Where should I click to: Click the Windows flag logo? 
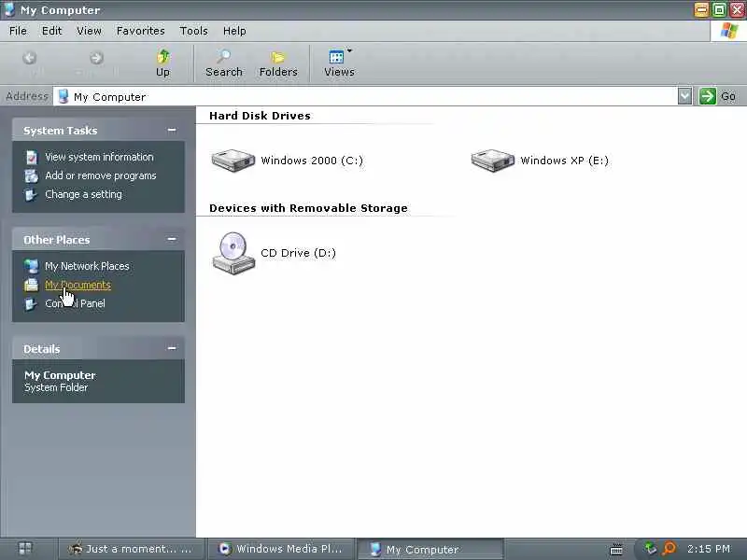point(728,31)
